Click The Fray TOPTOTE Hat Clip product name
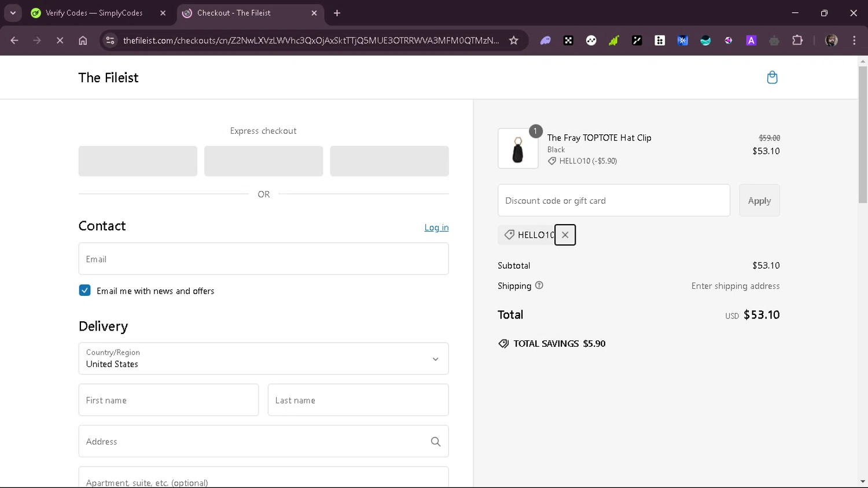The image size is (868, 488). (599, 138)
